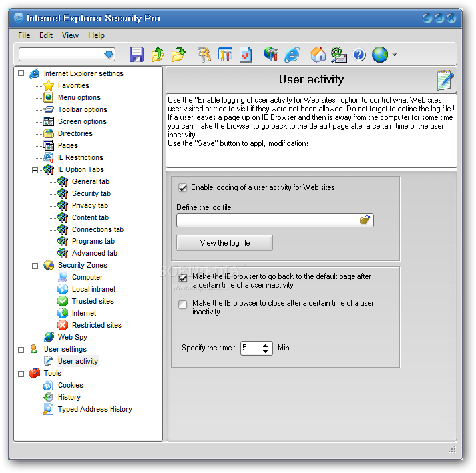Image resolution: width=476 pixels, height=473 pixels.
Task: Click the open folder with green arrow icon
Action: point(178,55)
